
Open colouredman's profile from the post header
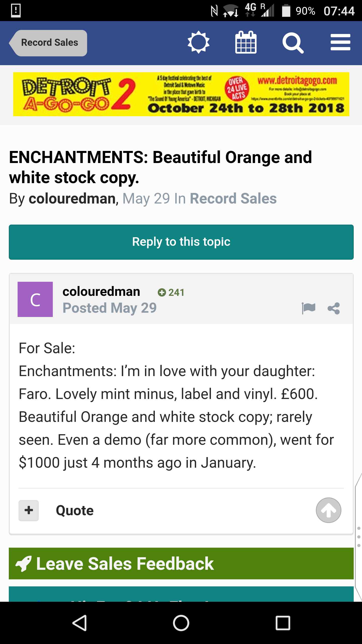[101, 292]
